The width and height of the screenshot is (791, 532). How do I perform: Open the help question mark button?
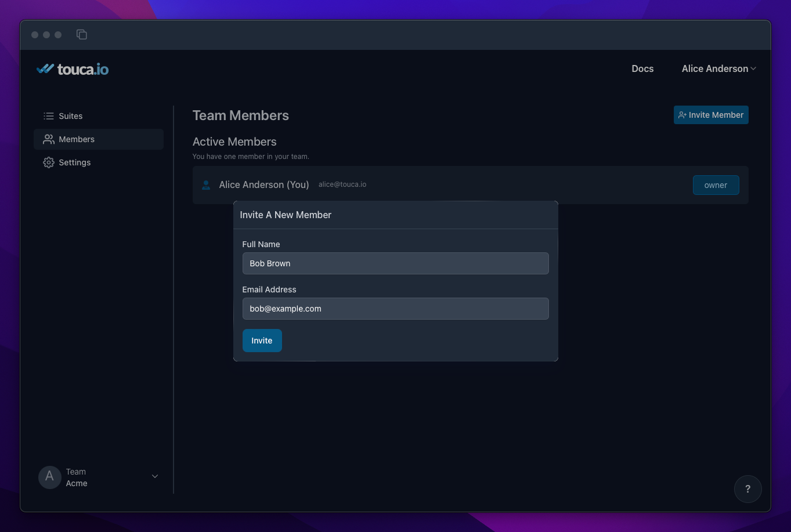click(x=747, y=488)
